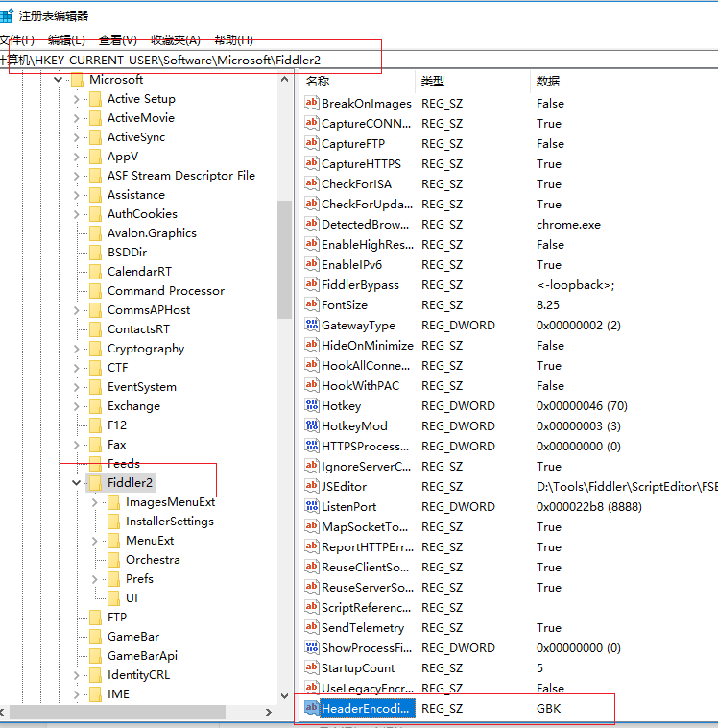Expand the Active Setup key
This screenshot has width=718, height=728.
(77, 99)
